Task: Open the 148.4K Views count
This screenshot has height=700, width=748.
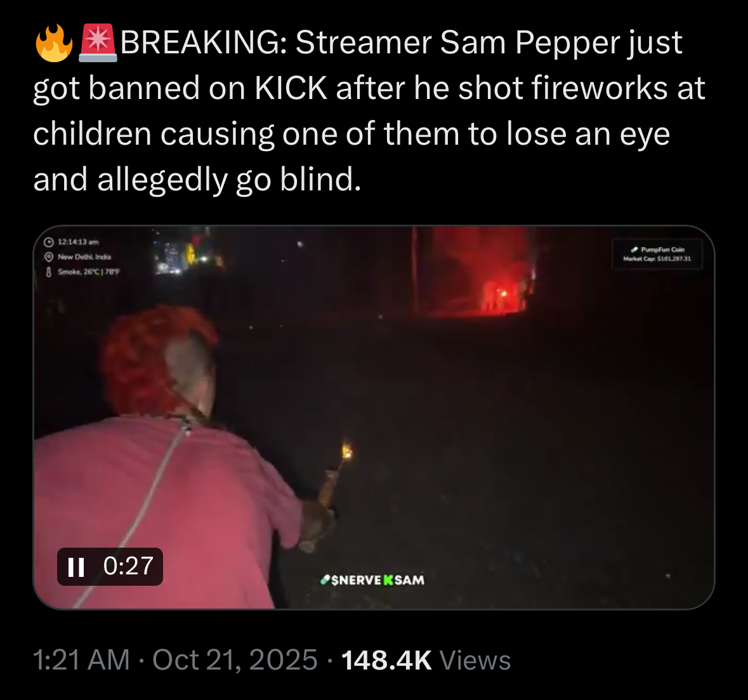Action: 426,660
